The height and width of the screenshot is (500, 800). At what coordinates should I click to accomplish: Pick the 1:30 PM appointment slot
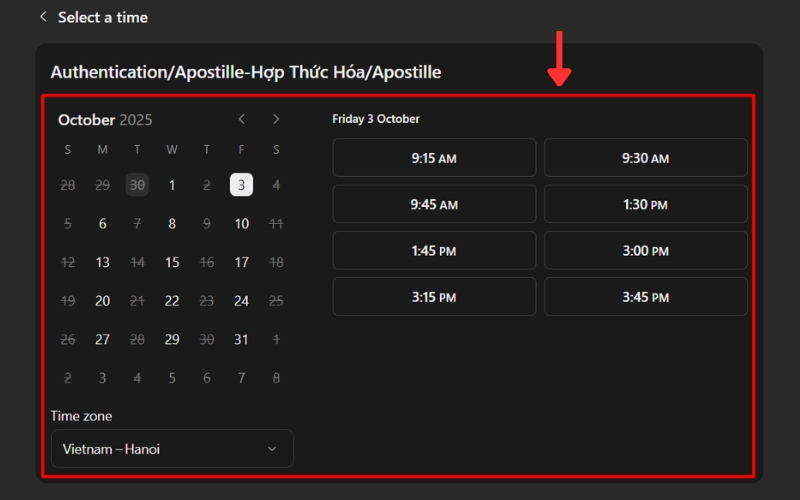[645, 204]
